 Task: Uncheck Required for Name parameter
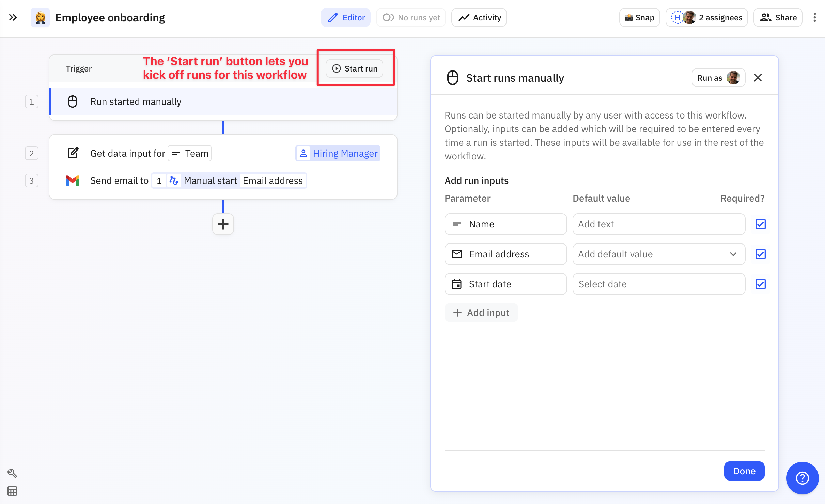point(760,224)
